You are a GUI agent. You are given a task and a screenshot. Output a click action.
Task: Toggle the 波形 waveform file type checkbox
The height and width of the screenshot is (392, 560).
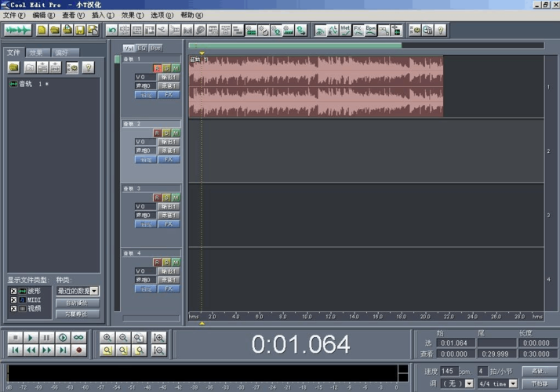pyautogui.click(x=13, y=291)
